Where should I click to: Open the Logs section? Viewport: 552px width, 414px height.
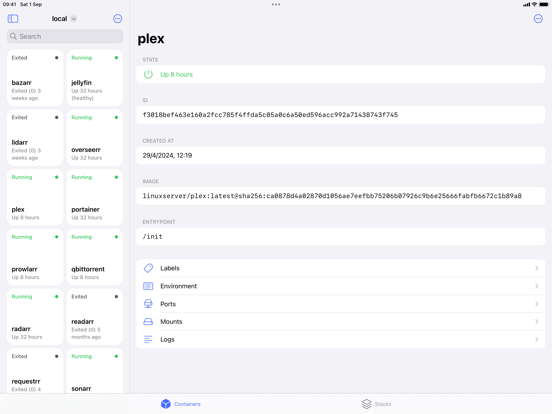point(340,339)
